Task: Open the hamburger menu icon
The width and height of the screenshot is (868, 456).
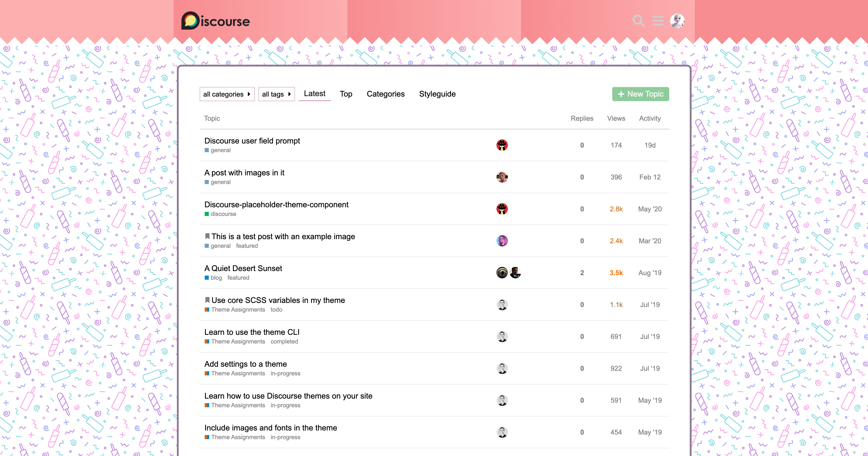Action: [x=658, y=21]
